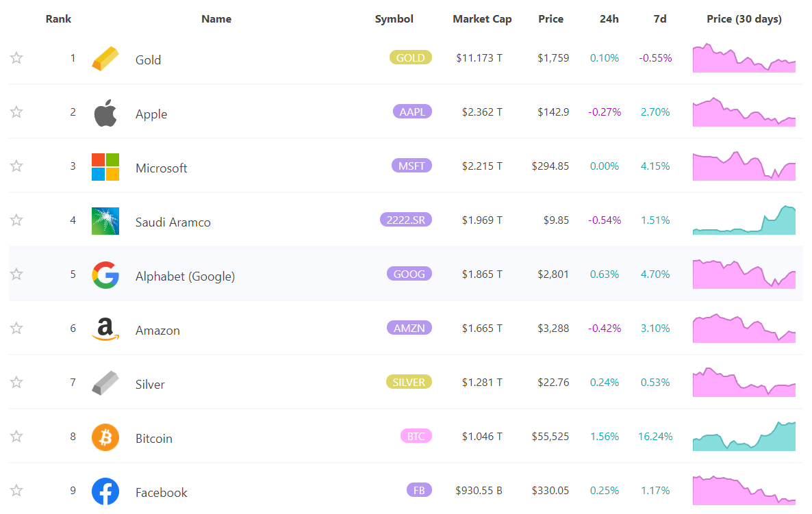Click the pink BTC symbol badge
The width and height of the screenshot is (812, 514).
point(416,437)
